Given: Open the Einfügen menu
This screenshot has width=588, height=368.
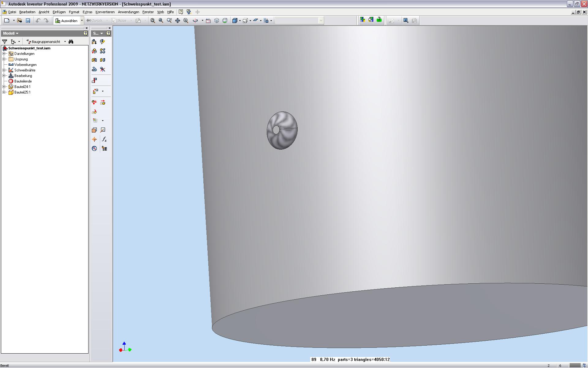Looking at the screenshot, I should (59, 12).
